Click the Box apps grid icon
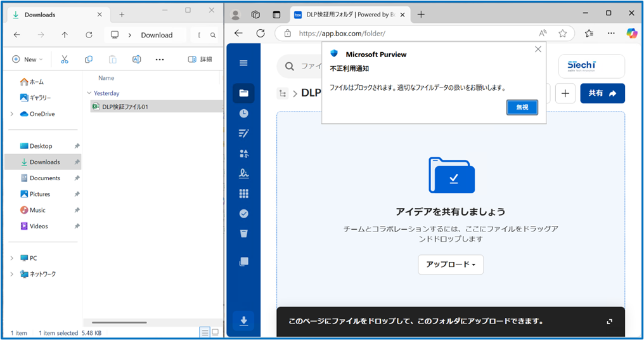 coord(243,193)
